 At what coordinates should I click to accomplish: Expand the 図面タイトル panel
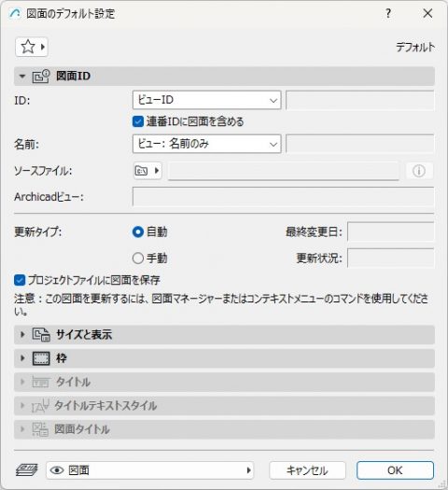(x=224, y=429)
